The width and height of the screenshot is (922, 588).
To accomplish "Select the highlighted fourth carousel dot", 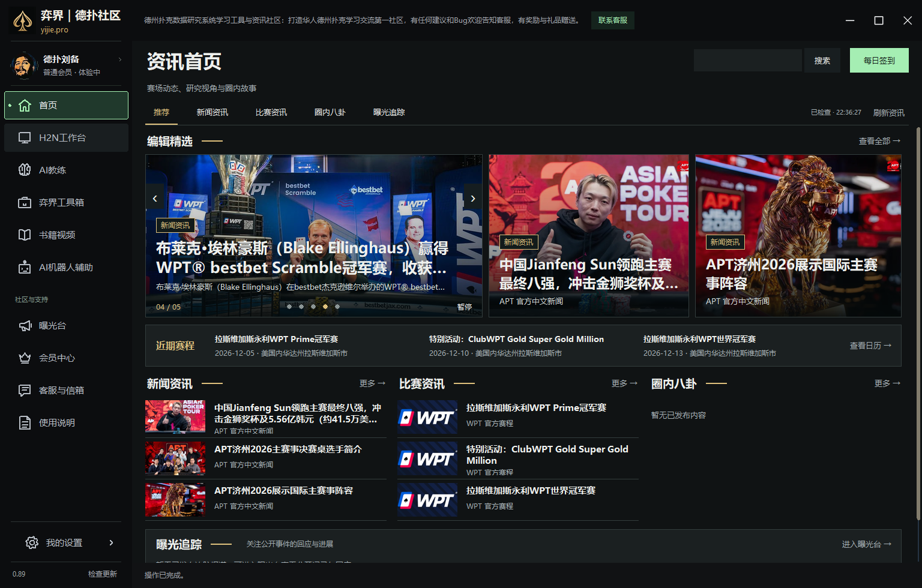I will tap(325, 307).
